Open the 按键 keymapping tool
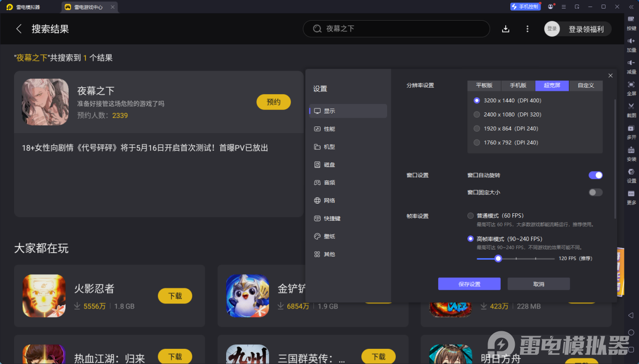 631,22
